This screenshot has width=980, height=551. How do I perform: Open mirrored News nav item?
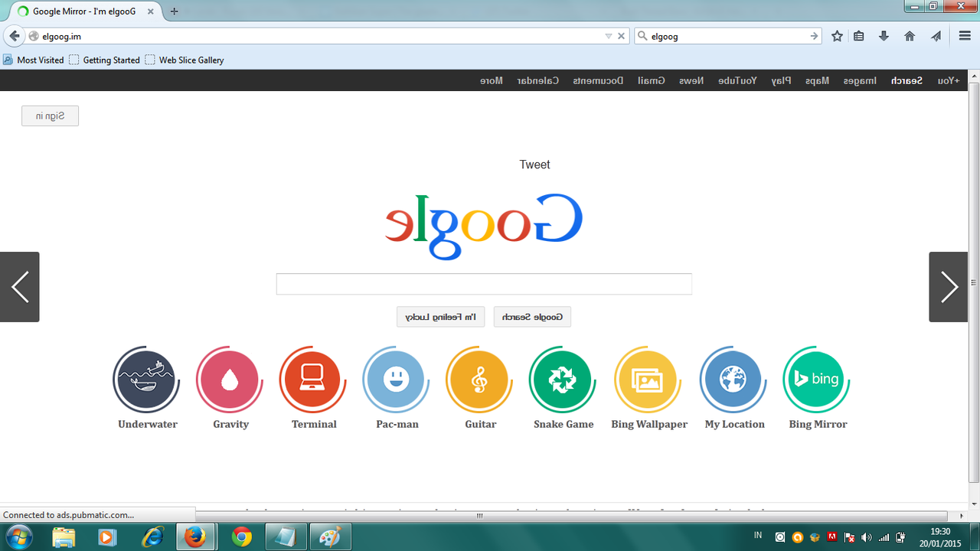pyautogui.click(x=691, y=80)
